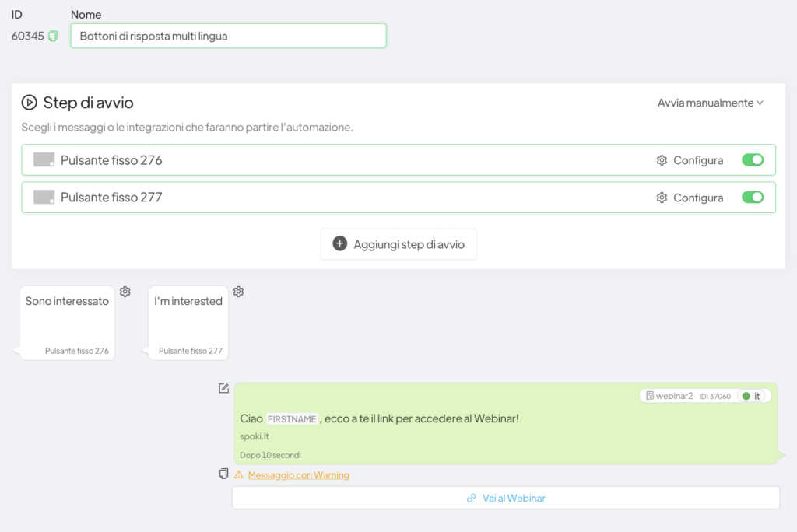Screen dimensions: 797x532
Task: Open the Messaggio con Warning link
Action: [x=298, y=475]
